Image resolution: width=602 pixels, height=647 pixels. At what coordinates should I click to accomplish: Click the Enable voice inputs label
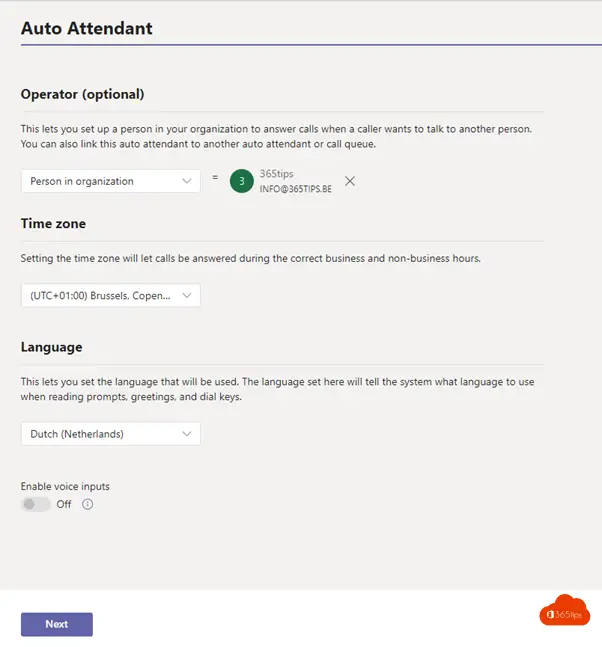(x=65, y=486)
